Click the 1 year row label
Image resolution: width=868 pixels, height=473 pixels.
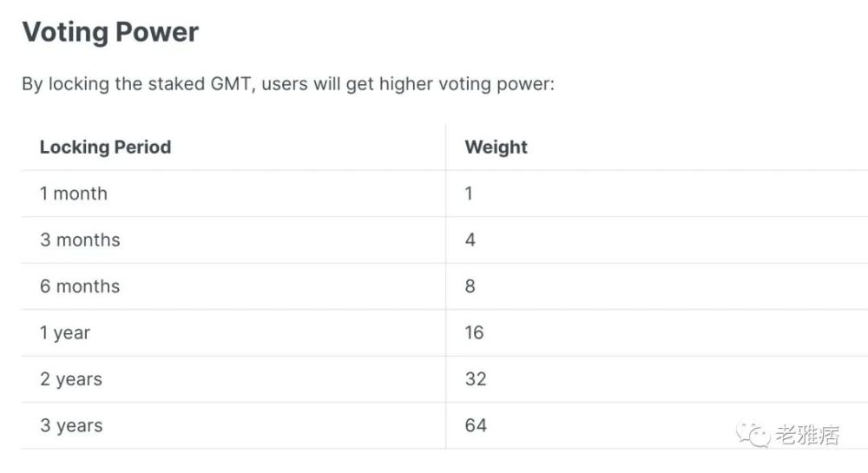[x=65, y=333]
